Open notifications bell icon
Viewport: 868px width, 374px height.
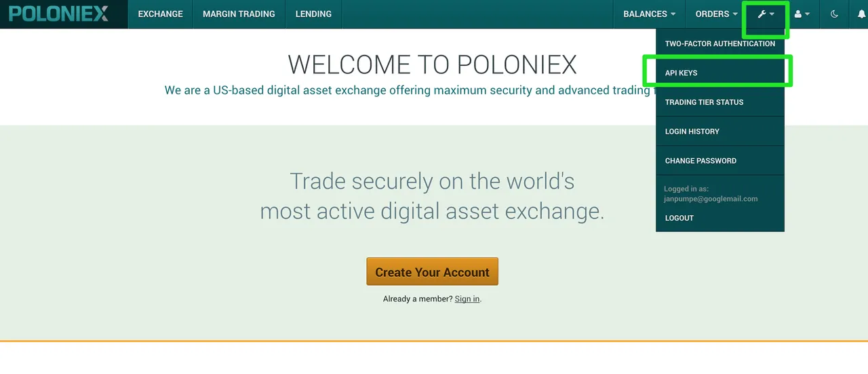(861, 14)
